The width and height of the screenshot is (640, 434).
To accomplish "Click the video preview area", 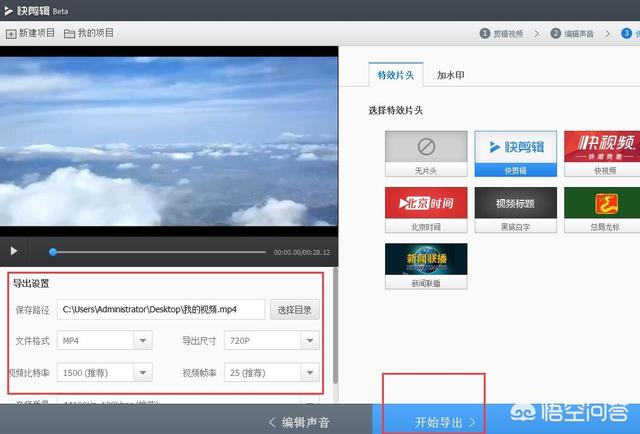I will (169, 141).
